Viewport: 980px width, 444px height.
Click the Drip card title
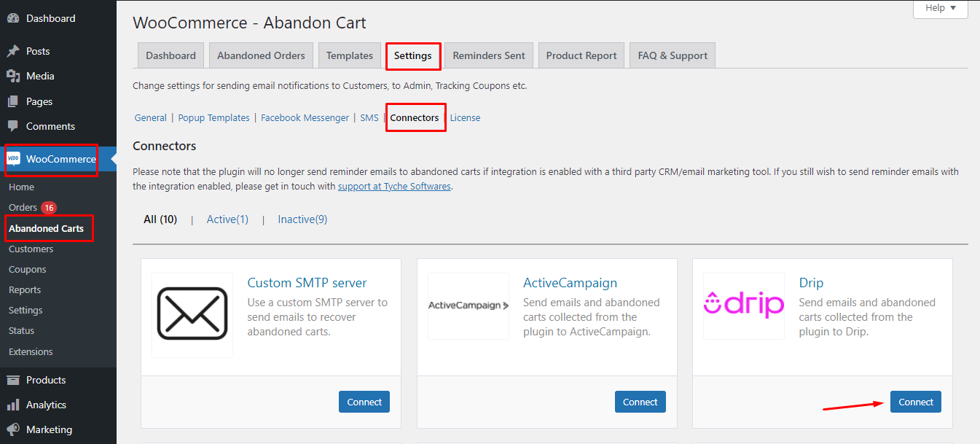pos(811,283)
